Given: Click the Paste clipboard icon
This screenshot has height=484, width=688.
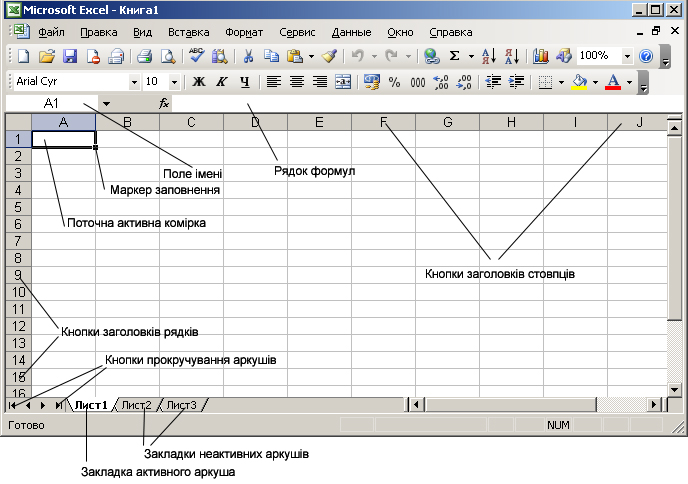Looking at the screenshot, I should [x=295, y=56].
